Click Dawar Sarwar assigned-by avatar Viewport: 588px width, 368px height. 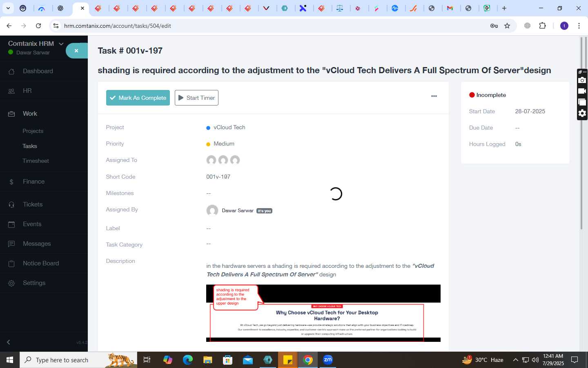click(x=212, y=211)
